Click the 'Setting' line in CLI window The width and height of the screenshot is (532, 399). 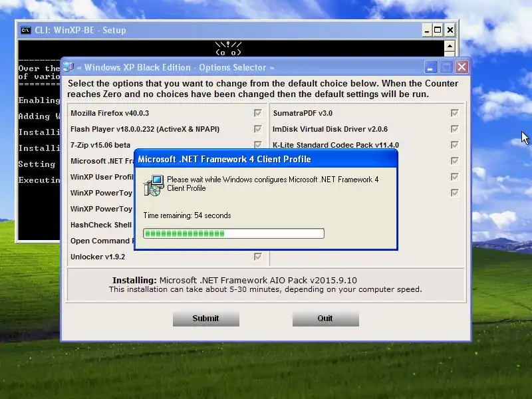(x=37, y=164)
